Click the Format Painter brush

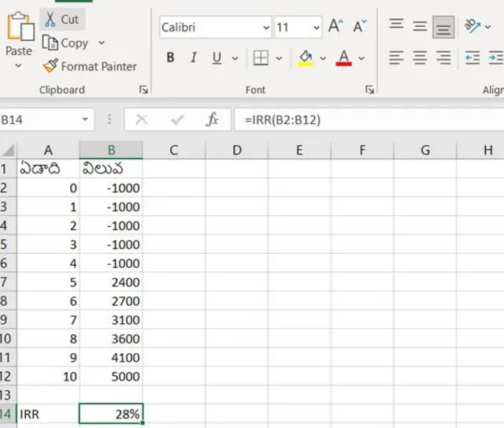(x=50, y=66)
